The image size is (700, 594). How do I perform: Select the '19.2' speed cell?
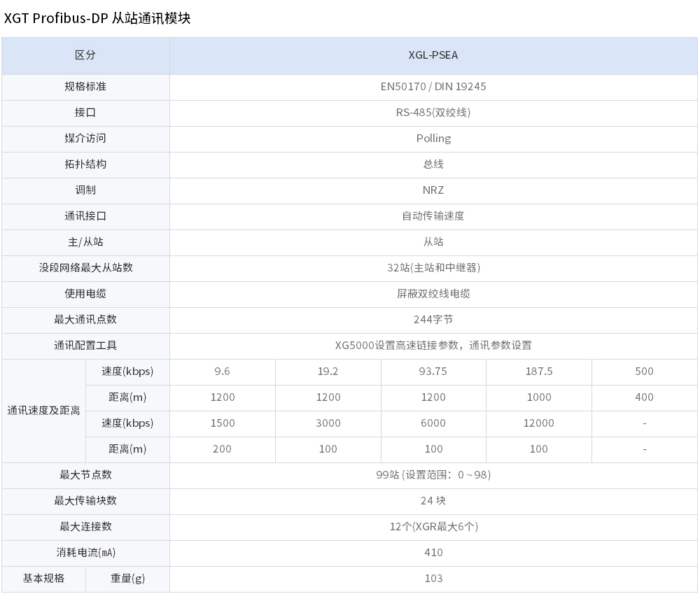coord(328,372)
